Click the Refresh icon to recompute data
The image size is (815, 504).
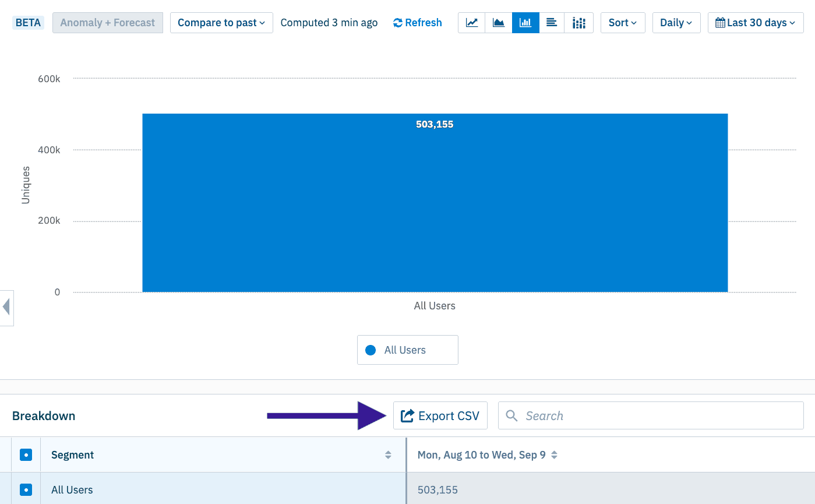(x=398, y=23)
